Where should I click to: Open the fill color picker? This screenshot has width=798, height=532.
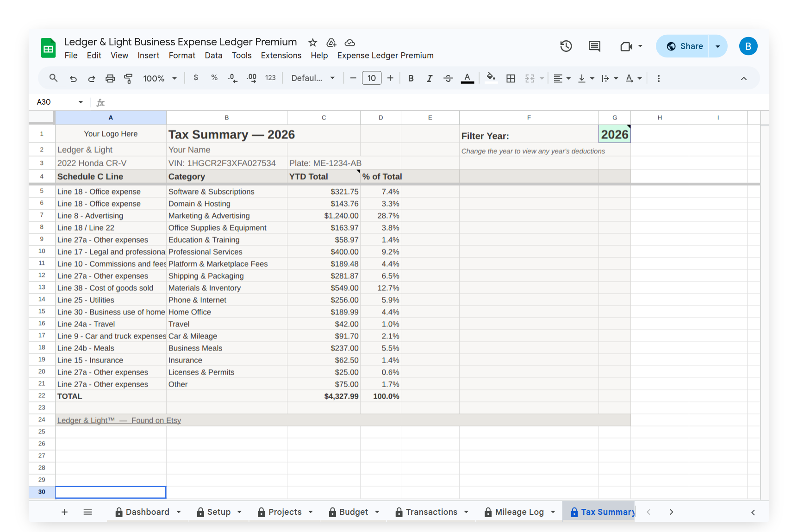(491, 77)
